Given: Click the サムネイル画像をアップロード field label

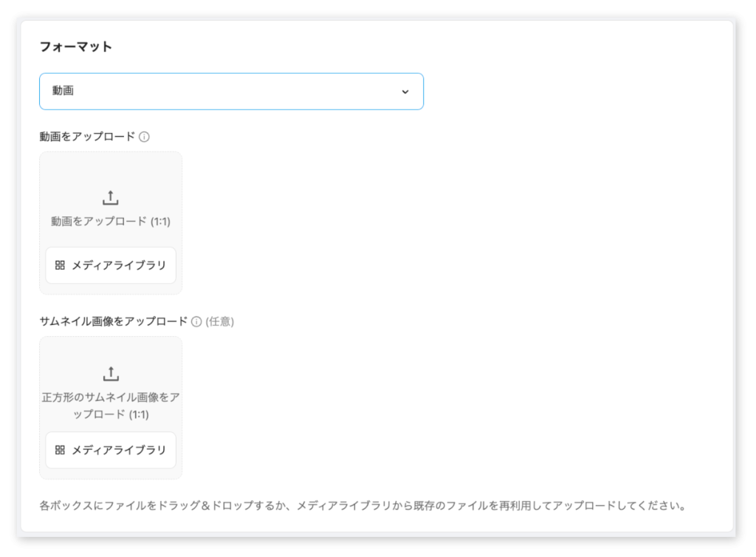Looking at the screenshot, I should click(x=114, y=321).
